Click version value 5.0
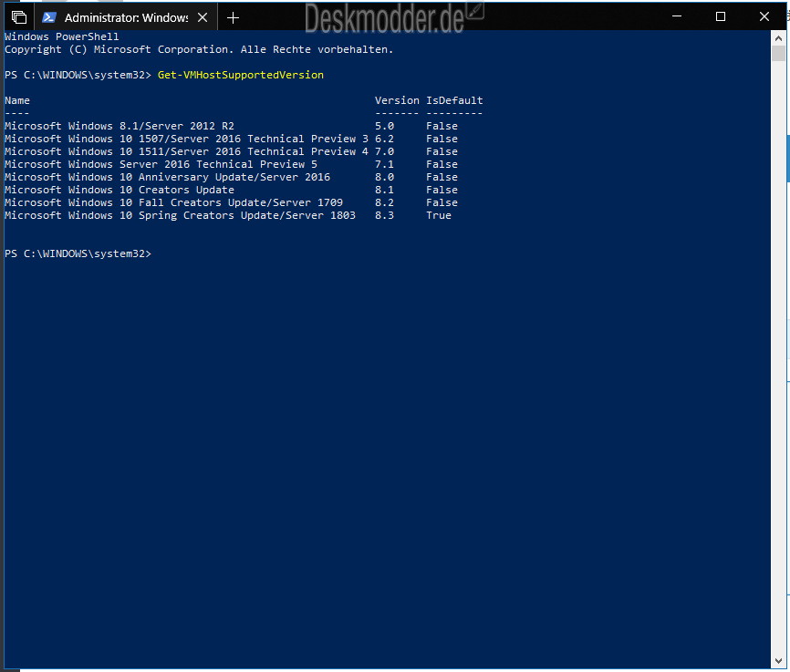This screenshot has height=672, width=790. tap(384, 126)
